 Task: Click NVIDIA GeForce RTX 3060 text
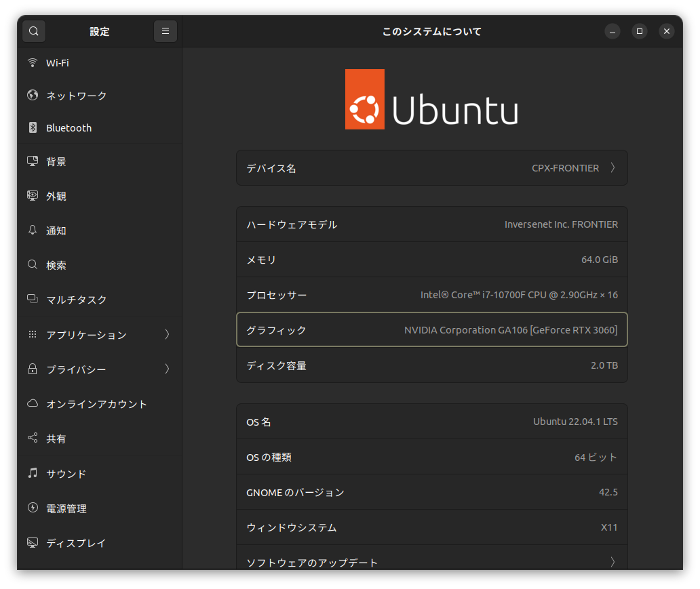point(511,330)
